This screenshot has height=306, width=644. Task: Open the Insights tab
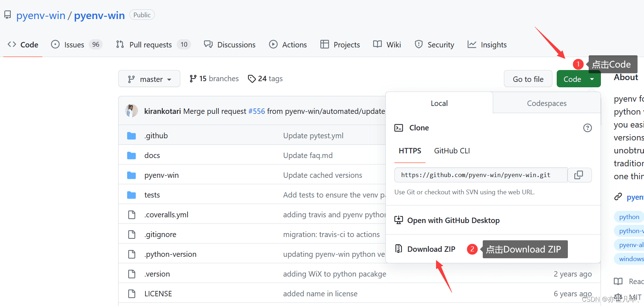click(x=487, y=45)
